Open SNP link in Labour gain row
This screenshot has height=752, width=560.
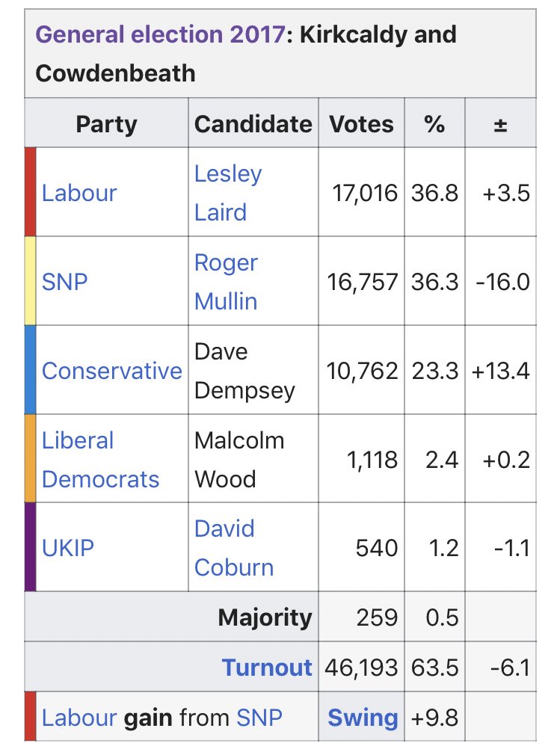pyautogui.click(x=259, y=718)
